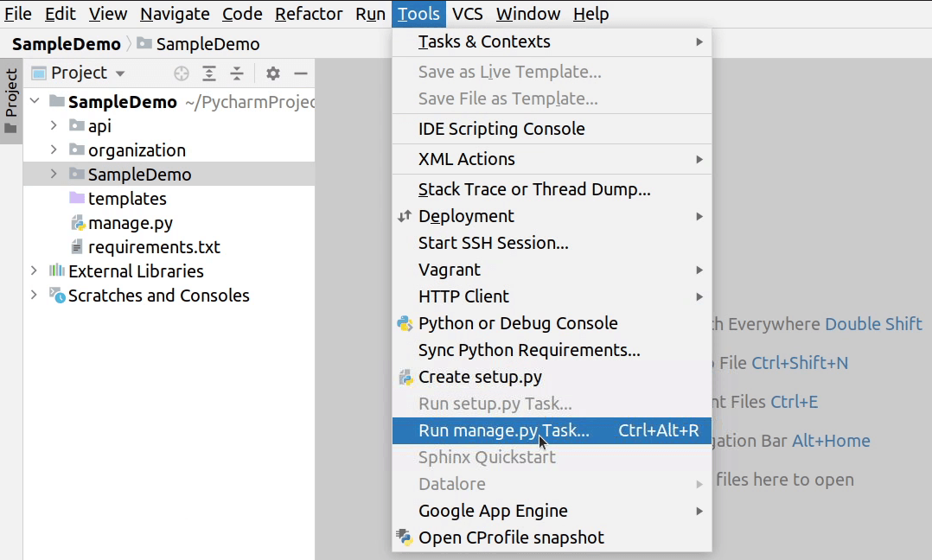Open the Project view dropdown
Screen dimensions: 932x560
pos(120,73)
